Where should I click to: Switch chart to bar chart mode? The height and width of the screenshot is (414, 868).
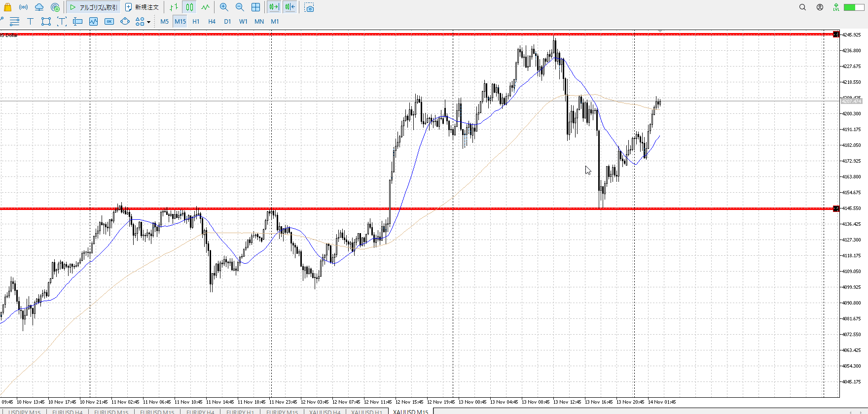[174, 7]
